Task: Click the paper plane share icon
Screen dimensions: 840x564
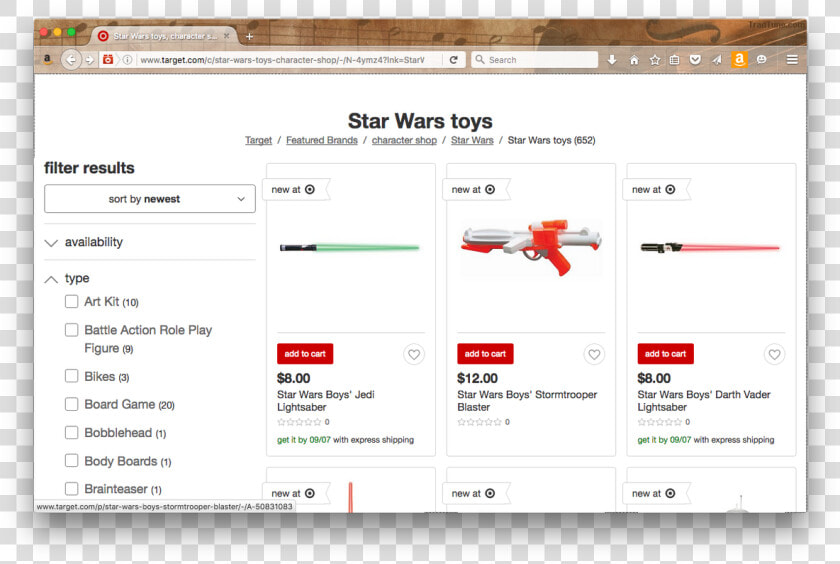Action: pyautogui.click(x=717, y=59)
